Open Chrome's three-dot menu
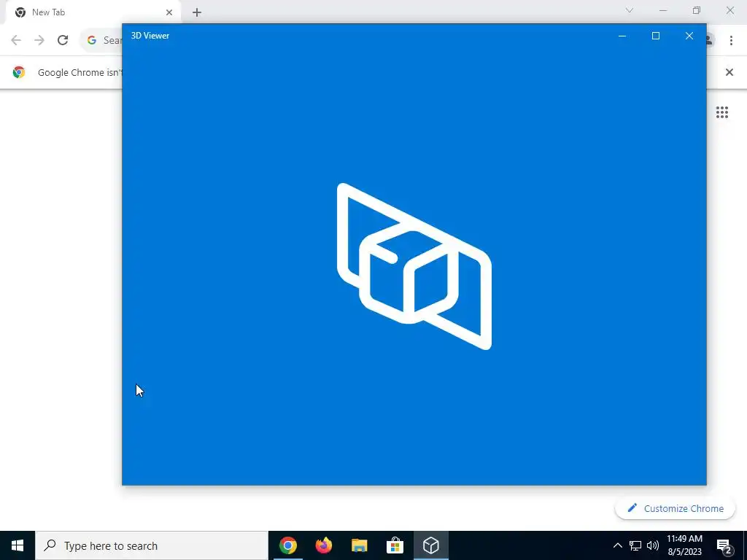The height and width of the screenshot is (560, 747). pyautogui.click(x=731, y=40)
